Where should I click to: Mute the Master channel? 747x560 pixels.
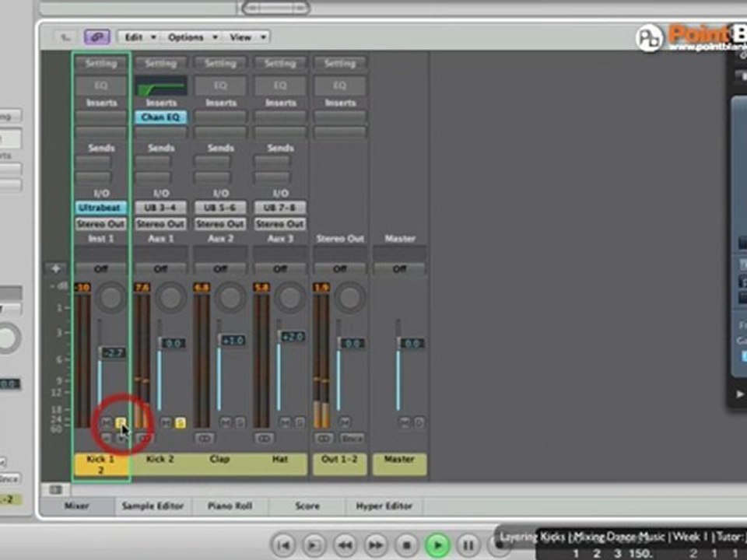click(x=405, y=422)
